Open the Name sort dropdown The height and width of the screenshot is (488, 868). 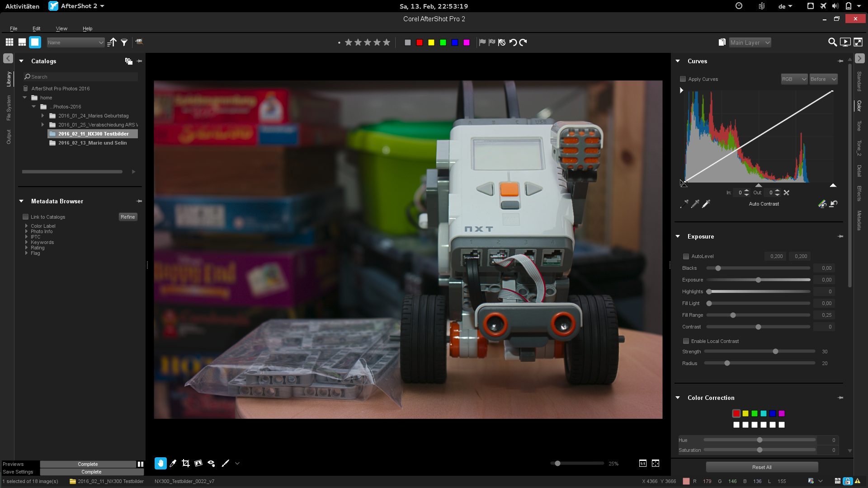point(76,42)
